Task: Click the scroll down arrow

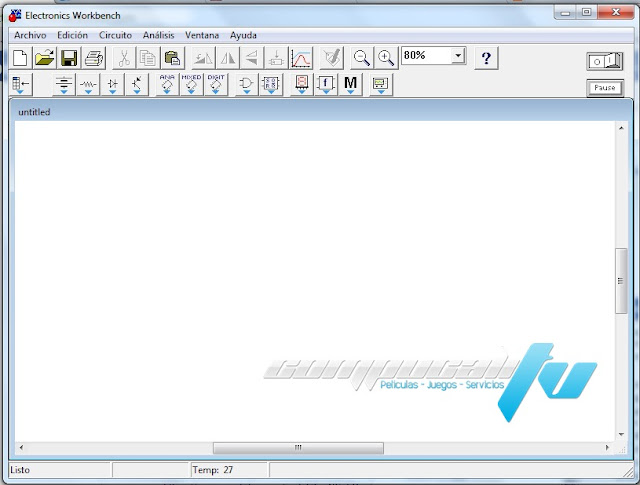Action: pyautogui.click(x=621, y=434)
